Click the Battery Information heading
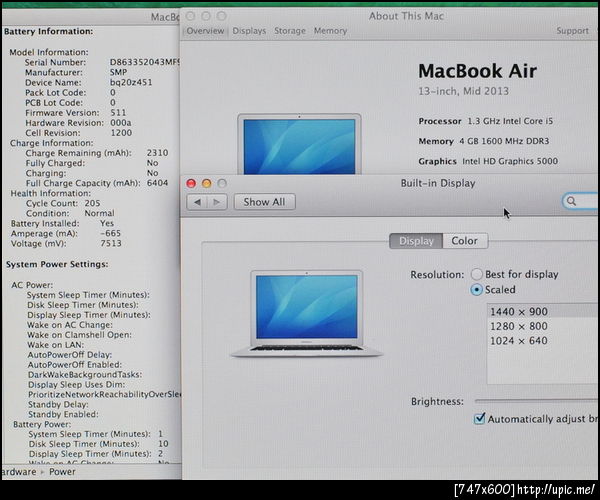600x500 pixels. click(x=48, y=31)
